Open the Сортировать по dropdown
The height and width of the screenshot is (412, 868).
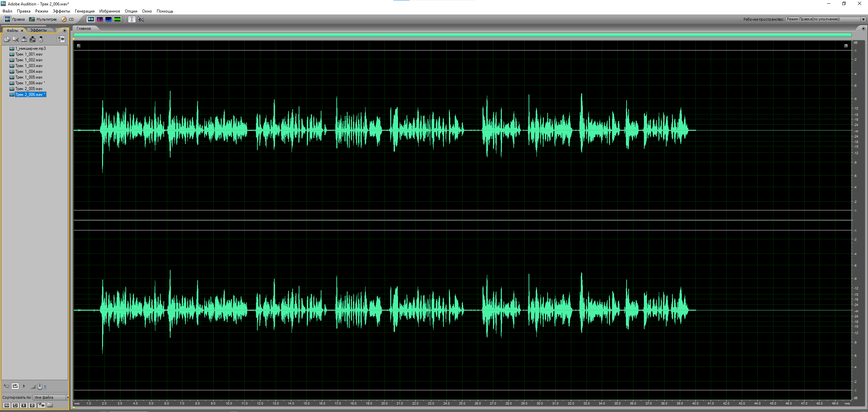51,397
